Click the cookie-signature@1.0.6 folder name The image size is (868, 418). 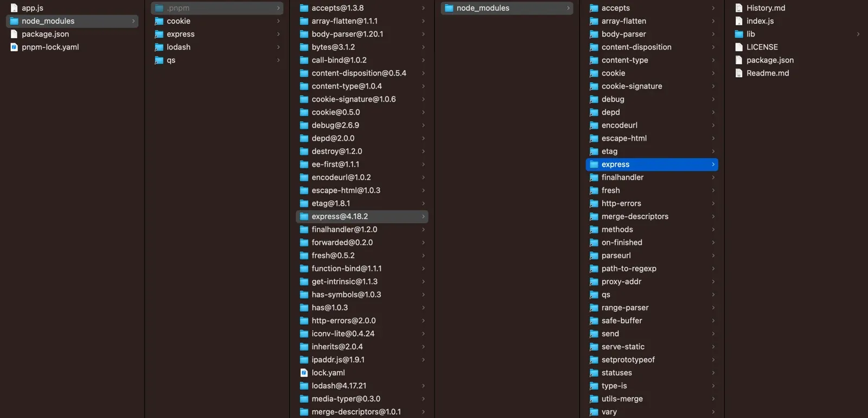354,99
